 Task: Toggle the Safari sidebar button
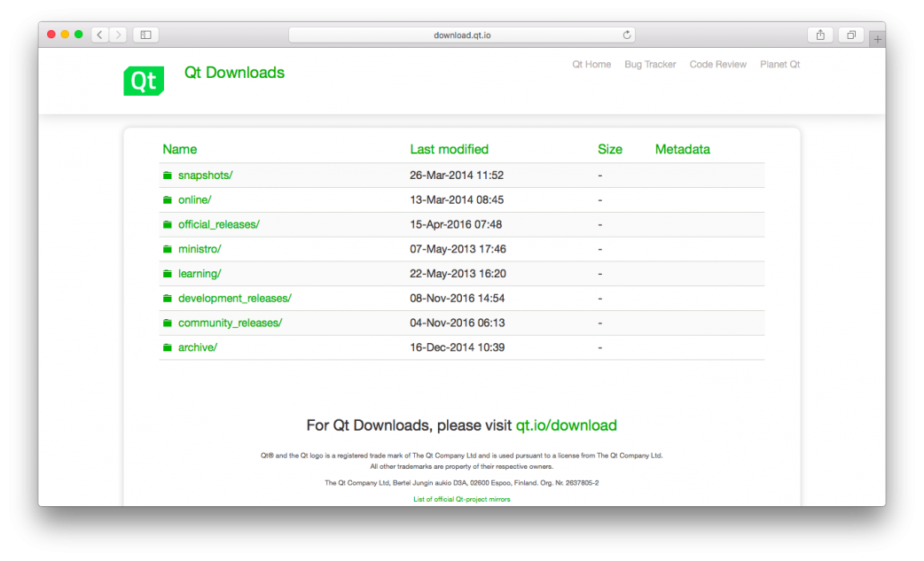[145, 35]
